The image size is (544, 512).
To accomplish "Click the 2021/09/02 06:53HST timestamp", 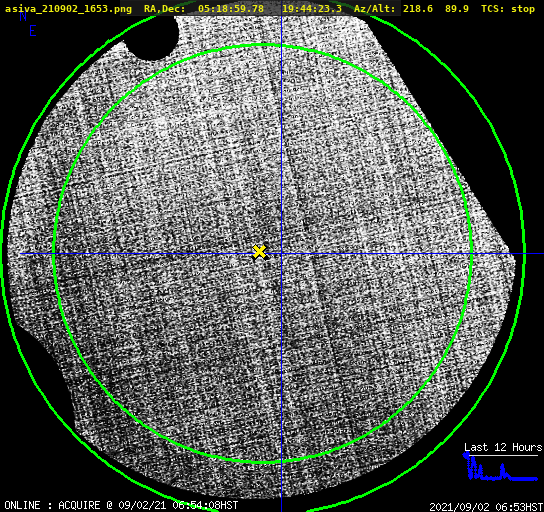I will pyautogui.click(x=486, y=507).
